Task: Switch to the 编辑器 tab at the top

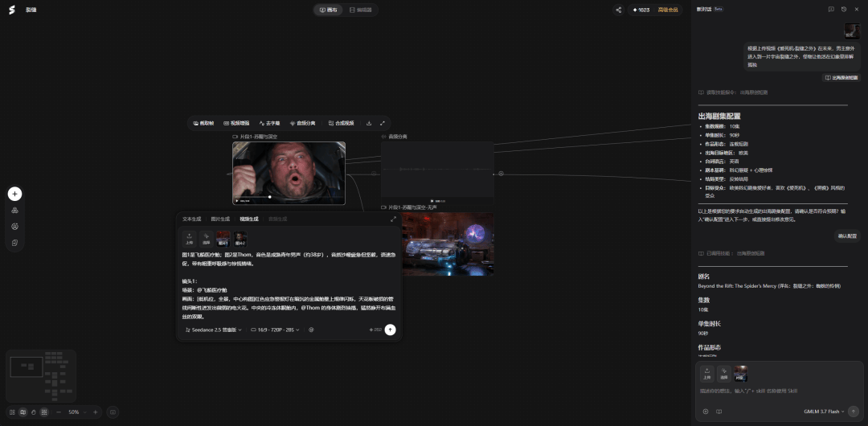Action: point(360,10)
